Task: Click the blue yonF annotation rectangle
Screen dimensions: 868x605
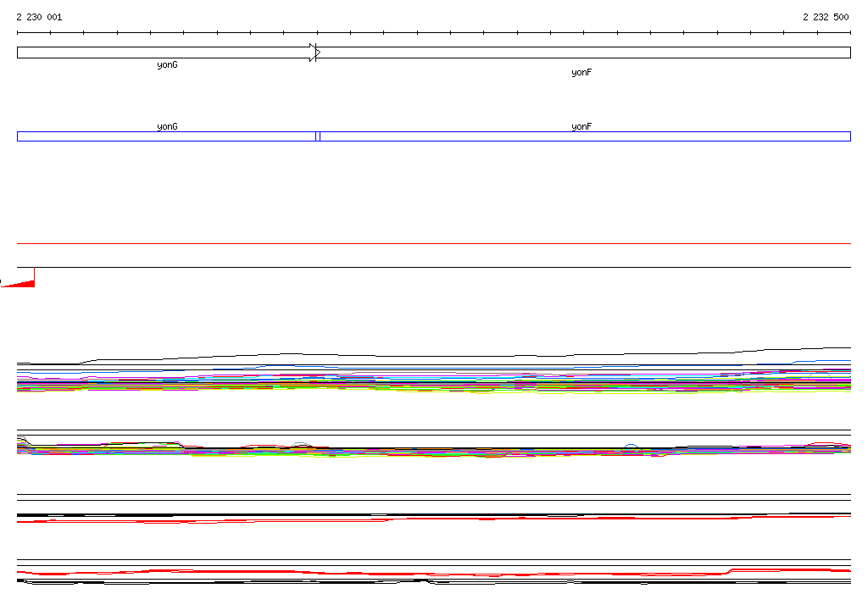Action: [584, 136]
